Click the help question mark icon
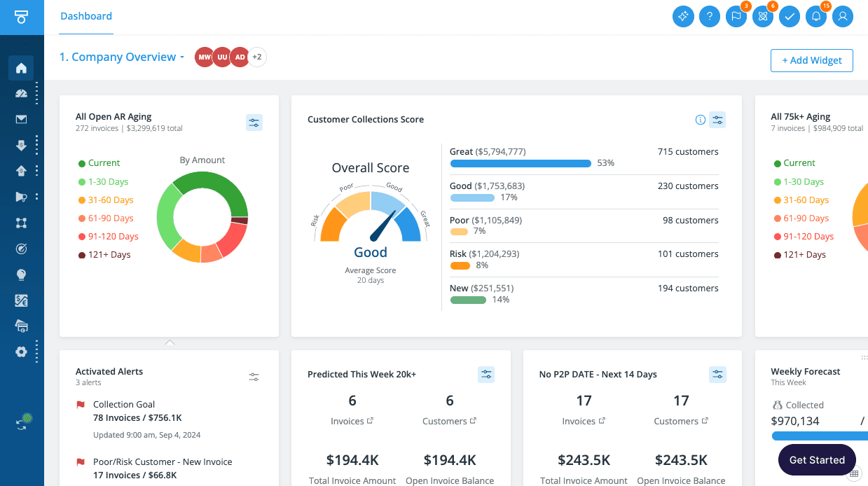The width and height of the screenshot is (868, 486). 710,16
